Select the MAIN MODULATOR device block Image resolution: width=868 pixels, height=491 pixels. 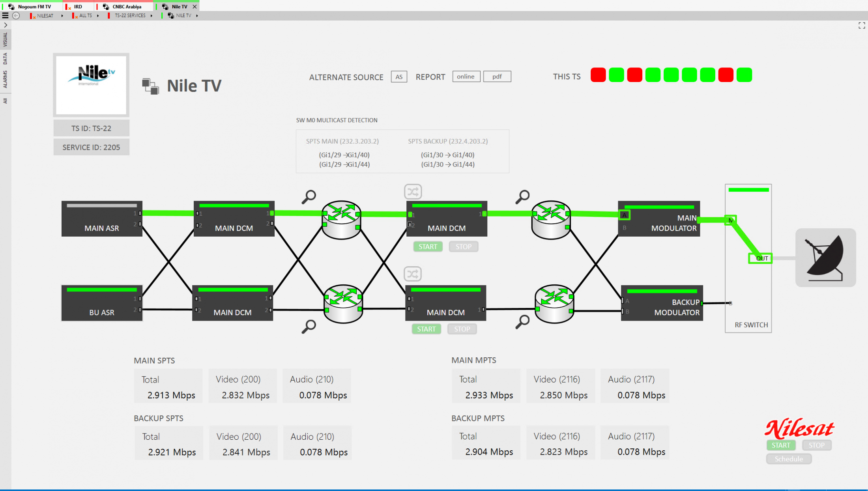click(x=659, y=219)
